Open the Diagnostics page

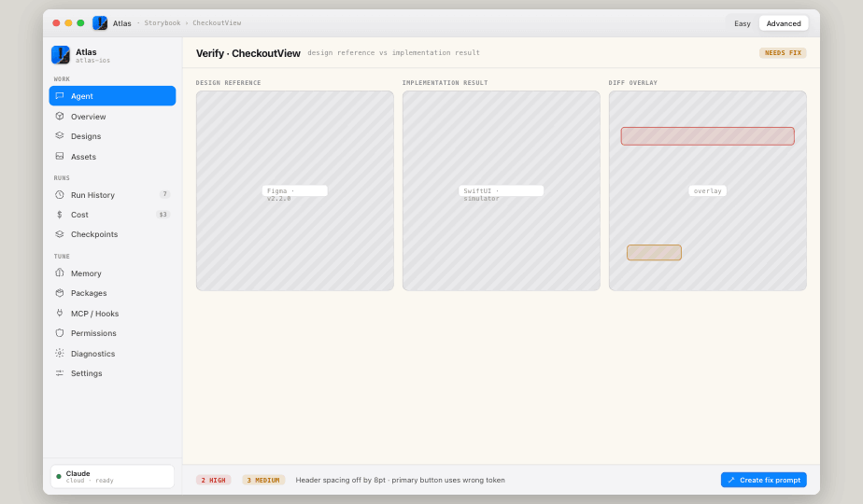click(x=112, y=353)
